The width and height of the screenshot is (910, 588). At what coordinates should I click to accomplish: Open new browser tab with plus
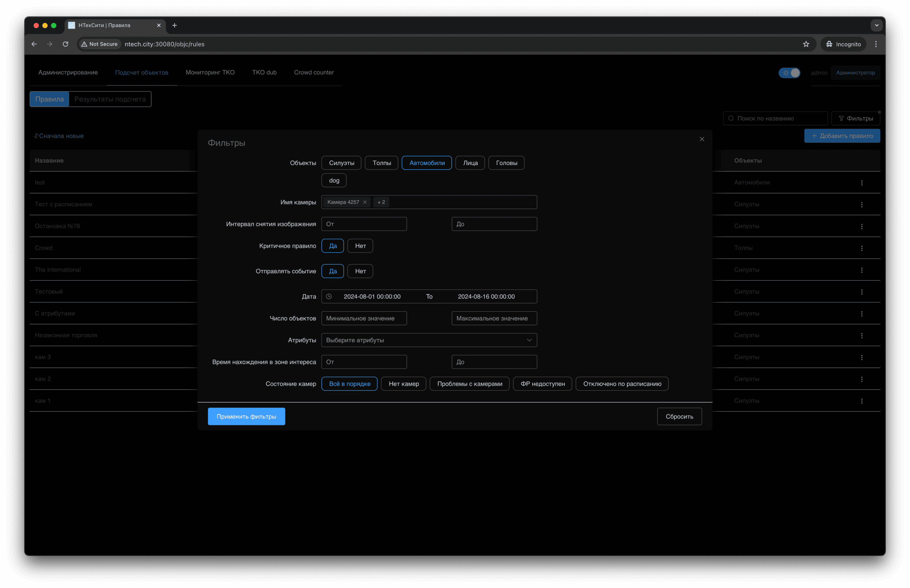tap(174, 25)
